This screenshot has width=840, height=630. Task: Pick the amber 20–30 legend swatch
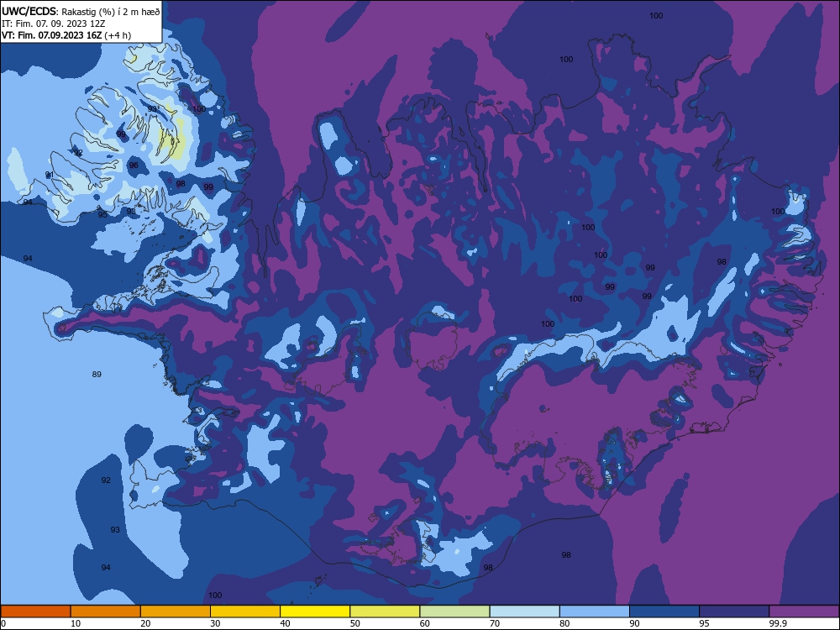[x=176, y=612]
